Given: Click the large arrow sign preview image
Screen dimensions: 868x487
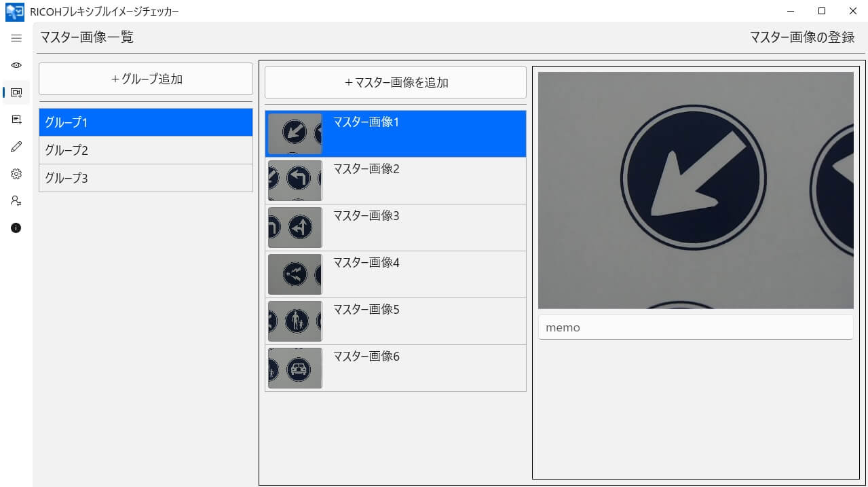Looking at the screenshot, I should pos(695,190).
